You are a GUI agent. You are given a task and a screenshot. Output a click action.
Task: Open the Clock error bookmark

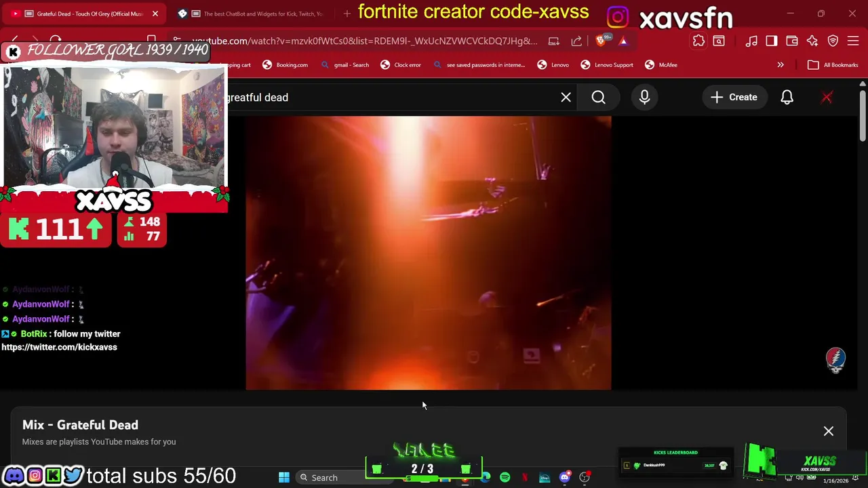pos(401,65)
